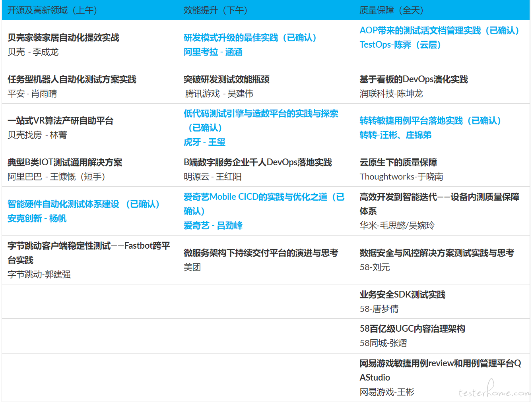Open the speaker link 转转-汪彬、庄锦弟
This screenshot has width=532, height=404.
[x=396, y=135]
